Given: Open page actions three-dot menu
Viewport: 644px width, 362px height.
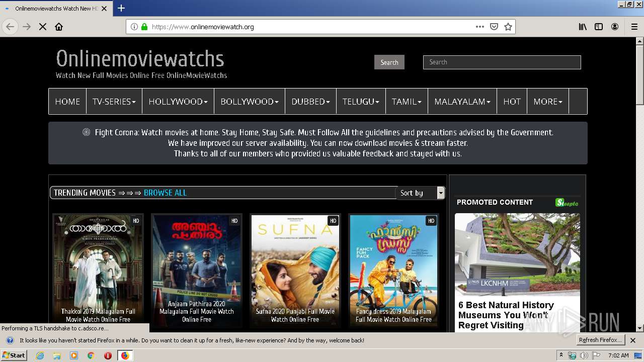Looking at the screenshot, I should click(x=480, y=27).
